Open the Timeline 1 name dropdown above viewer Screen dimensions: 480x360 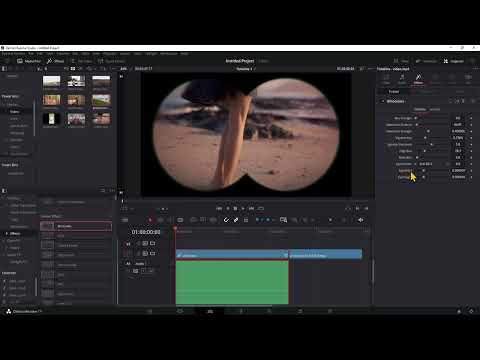[x=245, y=69]
